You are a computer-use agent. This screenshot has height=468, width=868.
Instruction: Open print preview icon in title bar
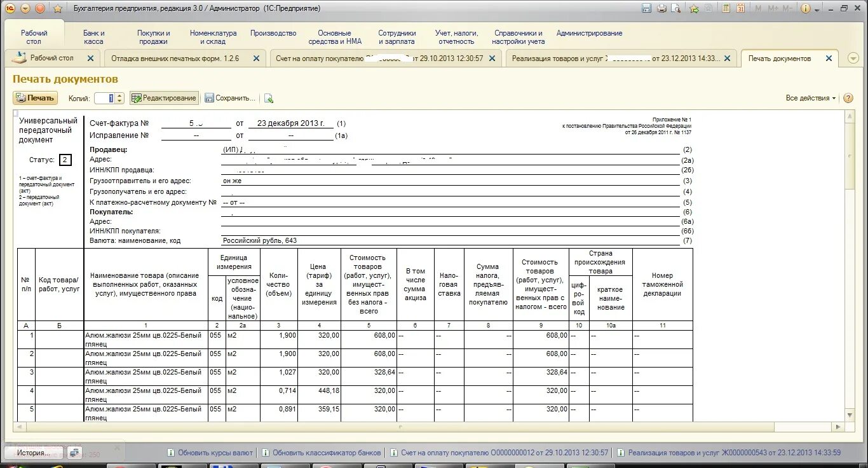click(x=676, y=8)
